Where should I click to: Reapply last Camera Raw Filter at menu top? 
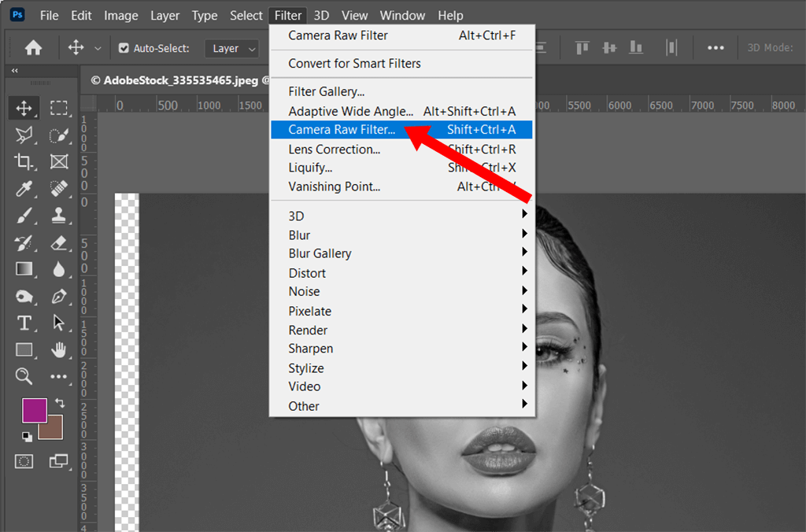pyautogui.click(x=402, y=35)
